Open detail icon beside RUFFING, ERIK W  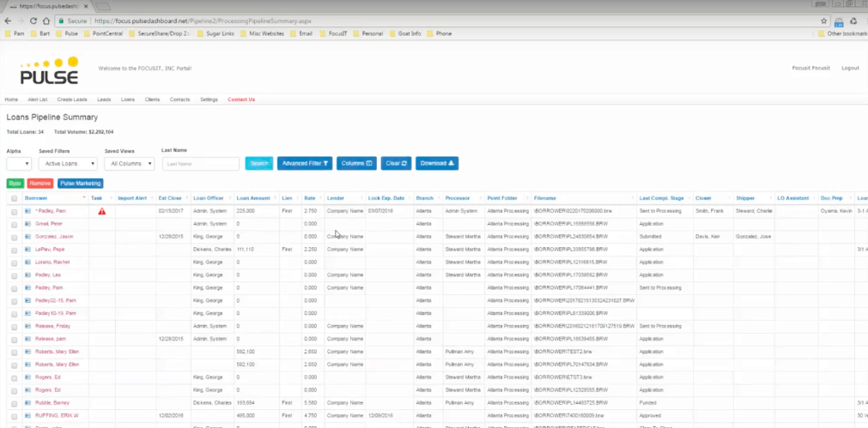point(27,416)
